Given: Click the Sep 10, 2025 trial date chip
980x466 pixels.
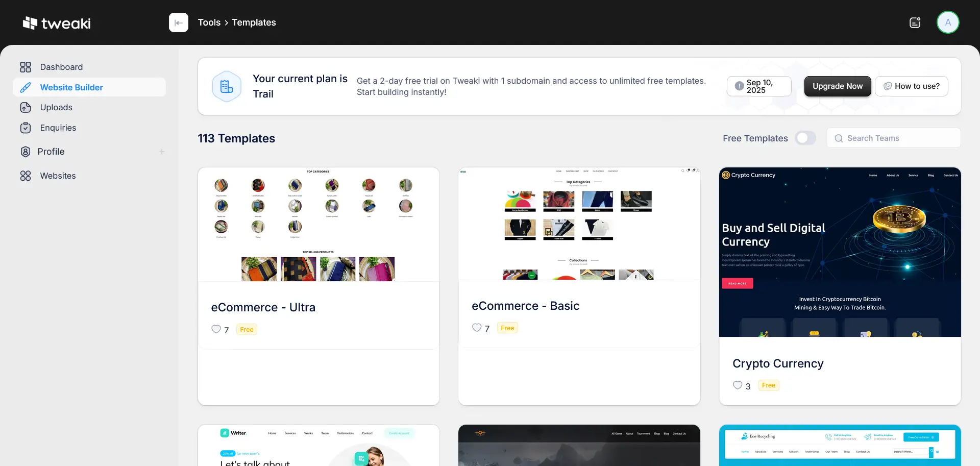Looking at the screenshot, I should coord(759,86).
